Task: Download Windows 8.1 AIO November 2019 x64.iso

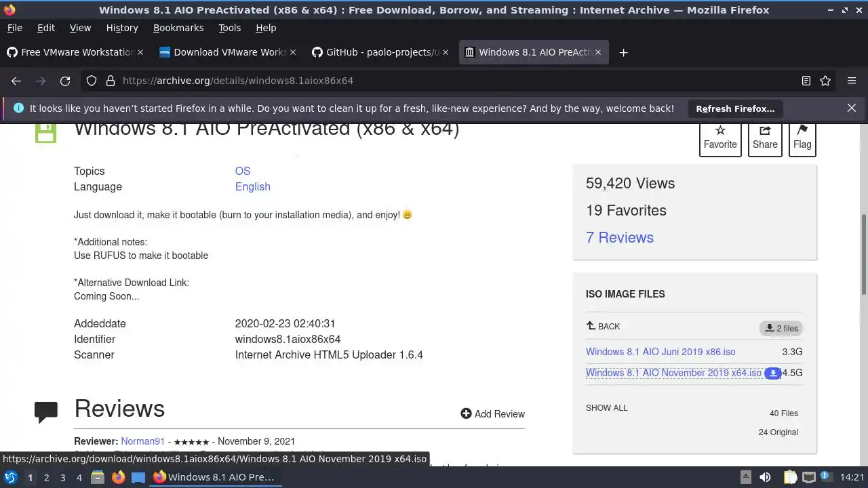Action: [673, 373]
